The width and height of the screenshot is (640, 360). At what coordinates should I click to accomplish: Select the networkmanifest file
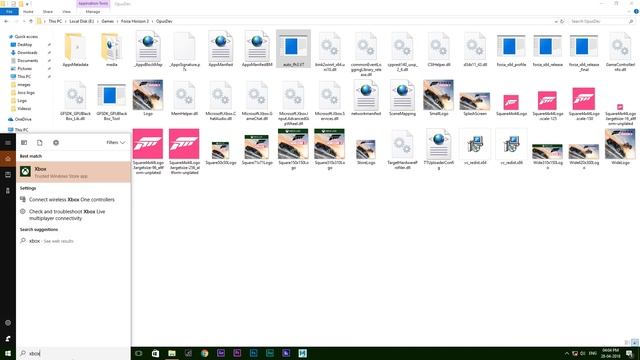[x=366, y=99]
